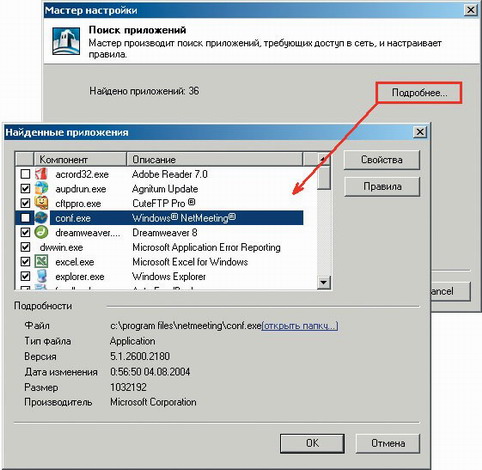This screenshot has height=470, width=482.
Task: Enable the acrord32.exe checkbox
Action: tap(25, 174)
